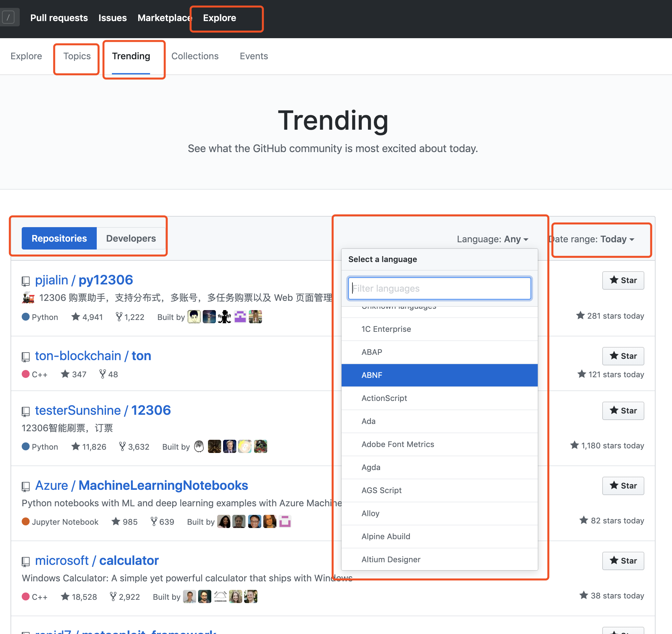Open stargazers count 18,528 for calculator
Viewport: 672px width, 634px height.
(x=79, y=596)
